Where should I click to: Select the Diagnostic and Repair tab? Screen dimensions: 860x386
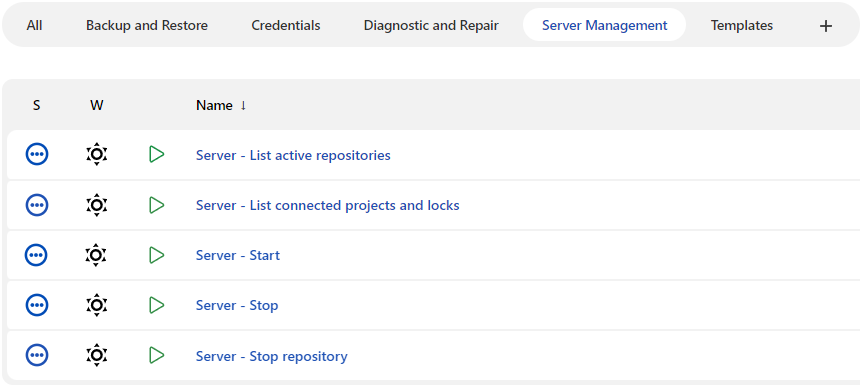point(431,25)
